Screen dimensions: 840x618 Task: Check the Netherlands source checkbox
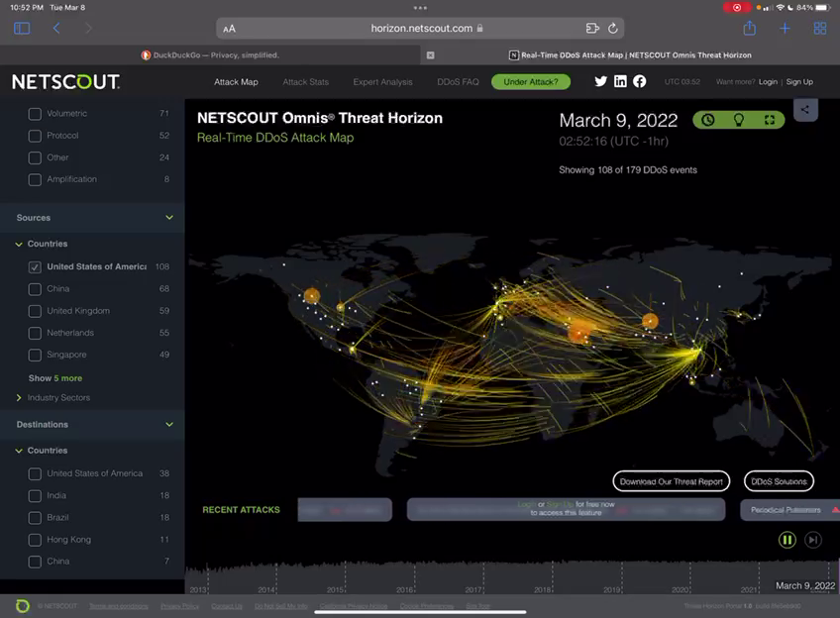35,333
